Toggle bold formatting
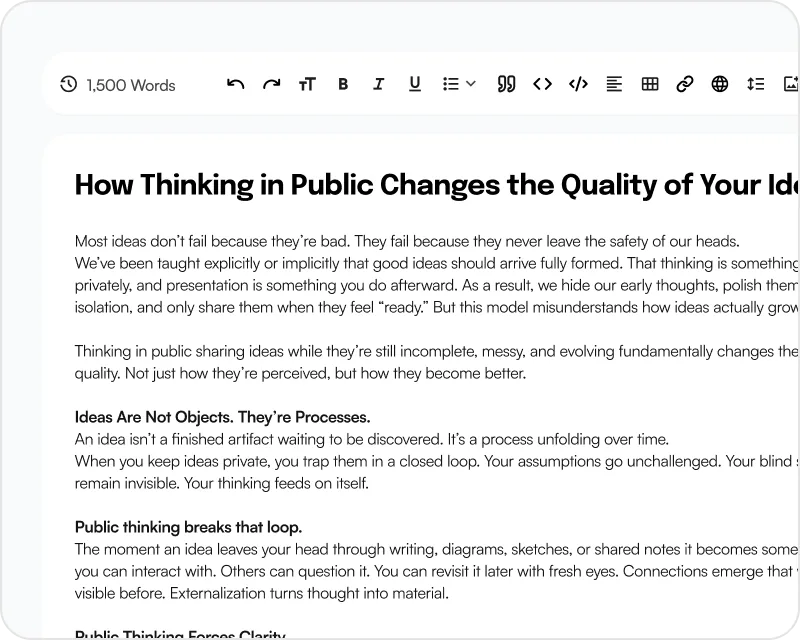The width and height of the screenshot is (800, 640). (343, 84)
